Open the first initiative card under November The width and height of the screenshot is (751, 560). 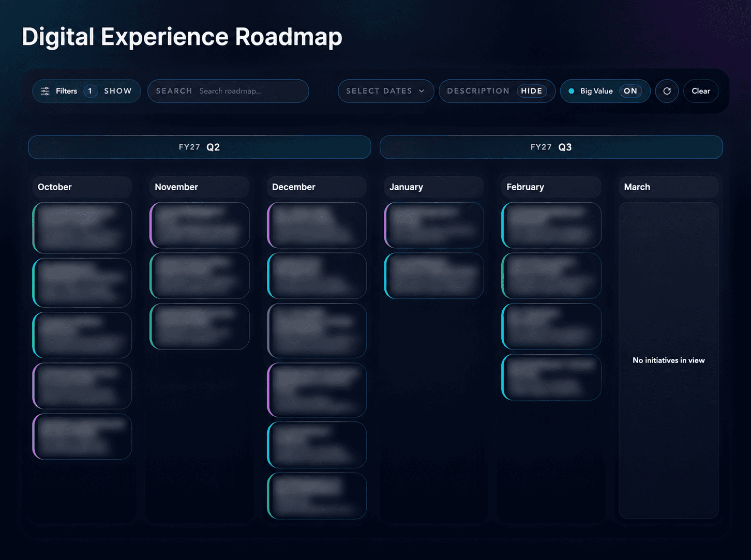click(x=199, y=225)
